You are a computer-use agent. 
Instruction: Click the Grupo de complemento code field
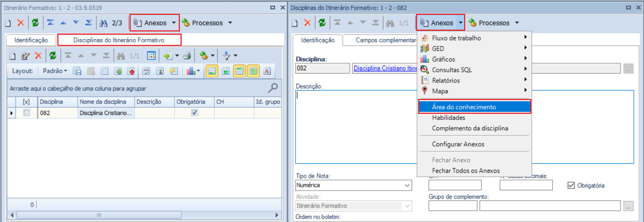coord(452,206)
